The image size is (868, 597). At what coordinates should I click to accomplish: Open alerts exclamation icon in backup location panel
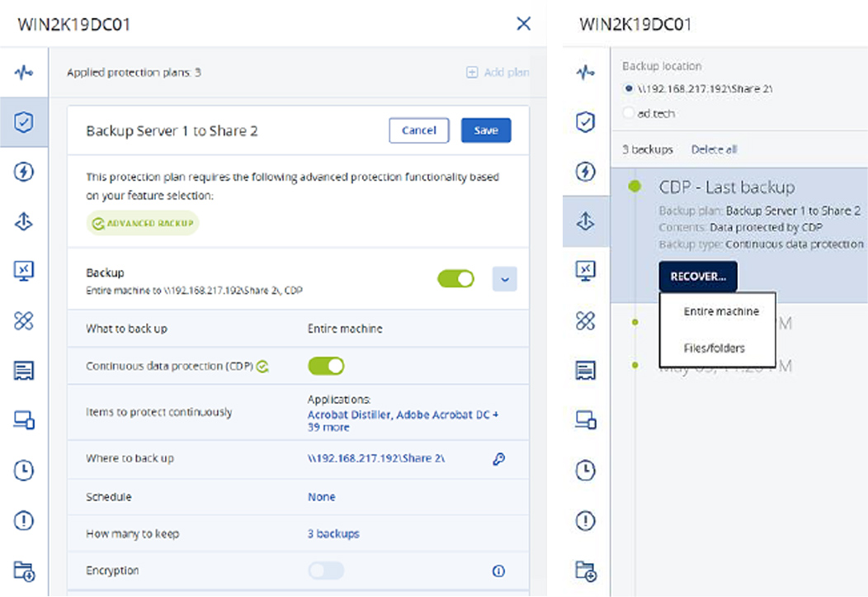tap(586, 520)
